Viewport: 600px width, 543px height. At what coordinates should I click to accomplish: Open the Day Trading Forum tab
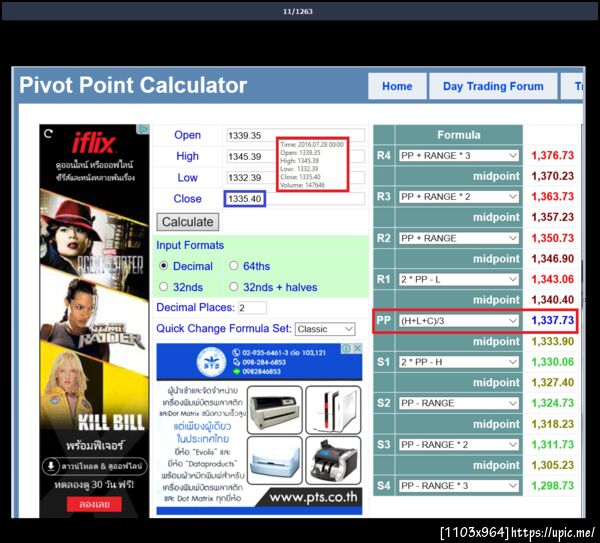493,86
